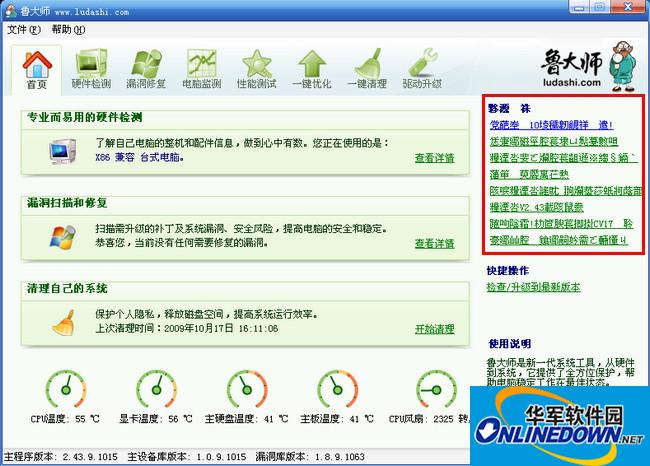Click CPU温度: 55 ℃ reading label
Image resolution: width=650 pixels, height=466 pixels.
(65, 419)
